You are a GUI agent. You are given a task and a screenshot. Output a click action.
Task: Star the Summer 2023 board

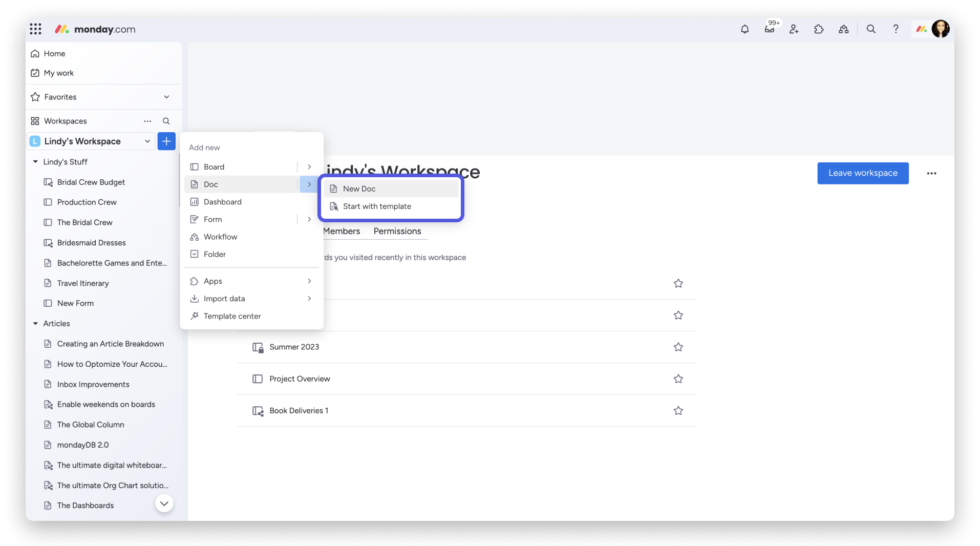[x=678, y=347]
